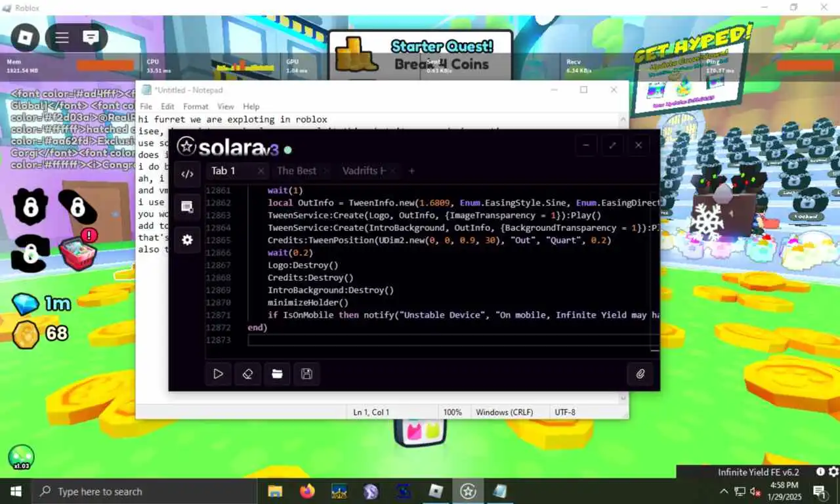Screen dimensions: 840x504
Task: Click the Infinite Yield FE v6.2 command bar
Action: pos(758,472)
